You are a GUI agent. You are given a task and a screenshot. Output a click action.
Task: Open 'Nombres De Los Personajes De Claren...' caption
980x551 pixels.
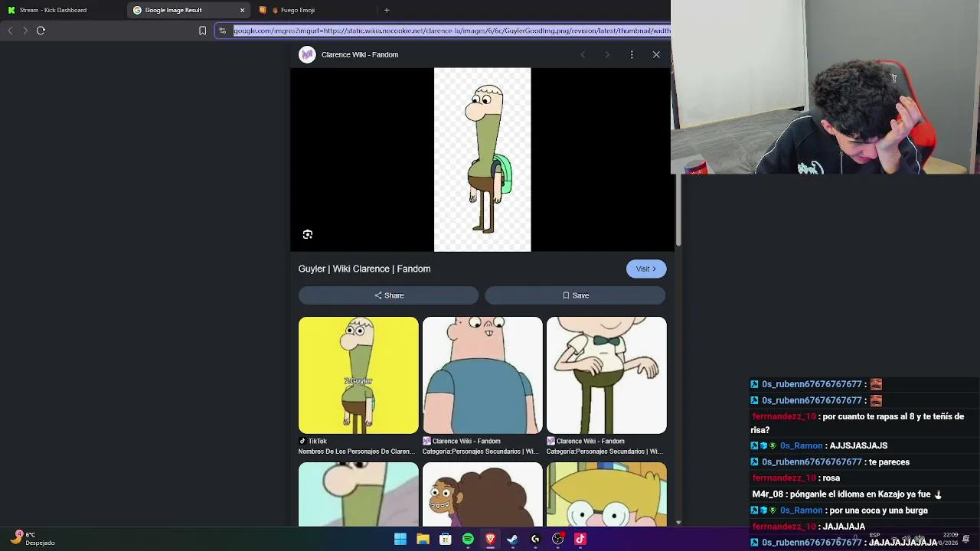pyautogui.click(x=357, y=452)
